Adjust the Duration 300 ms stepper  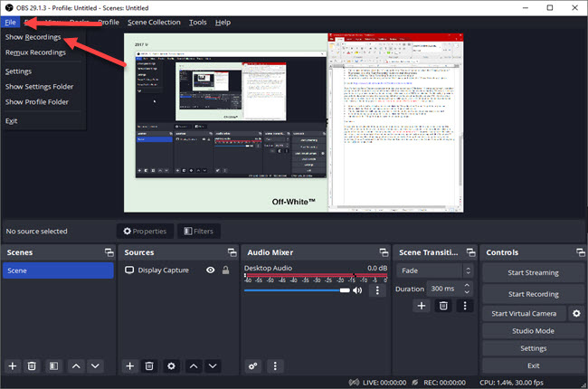pos(467,289)
